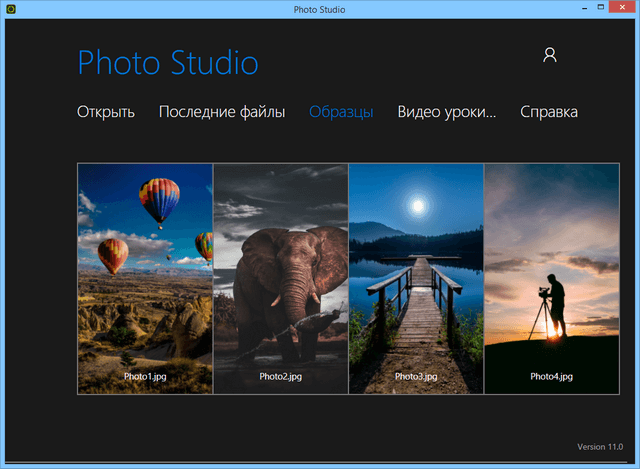Click the Photo Studio app icon in title bar
This screenshot has width=640, height=469.
pyautogui.click(x=11, y=9)
